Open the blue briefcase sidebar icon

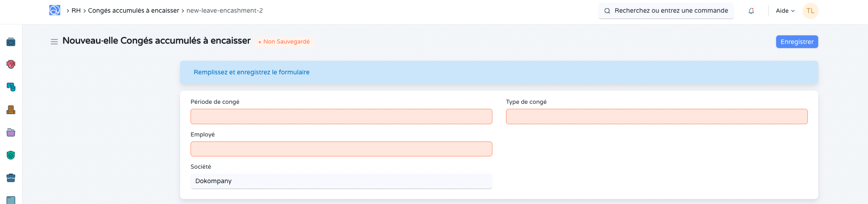pos(11,178)
